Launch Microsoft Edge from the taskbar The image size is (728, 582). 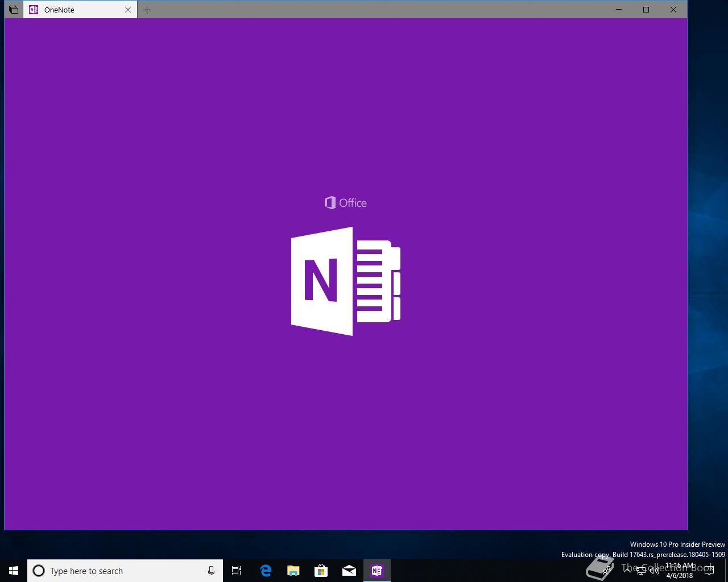point(266,571)
